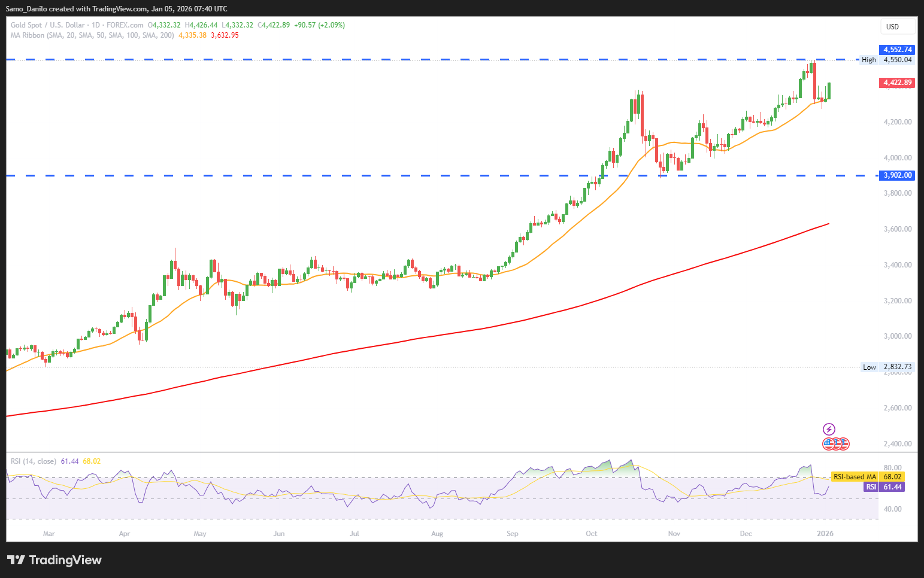The image size is (924, 578).
Task: Click the rightmost US flag economic event icon
Action: (844, 444)
